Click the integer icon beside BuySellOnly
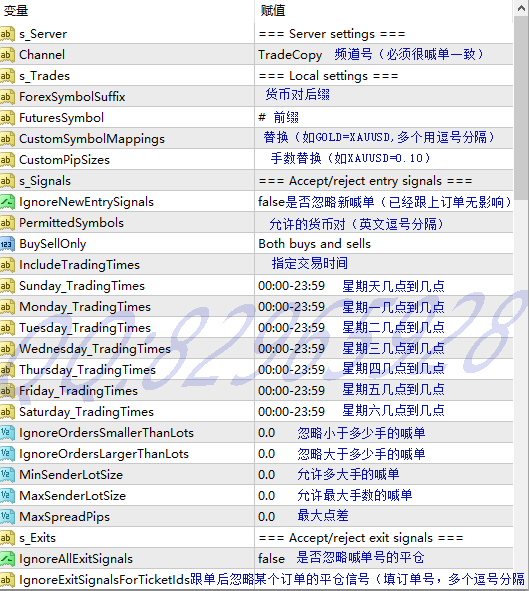 7,244
